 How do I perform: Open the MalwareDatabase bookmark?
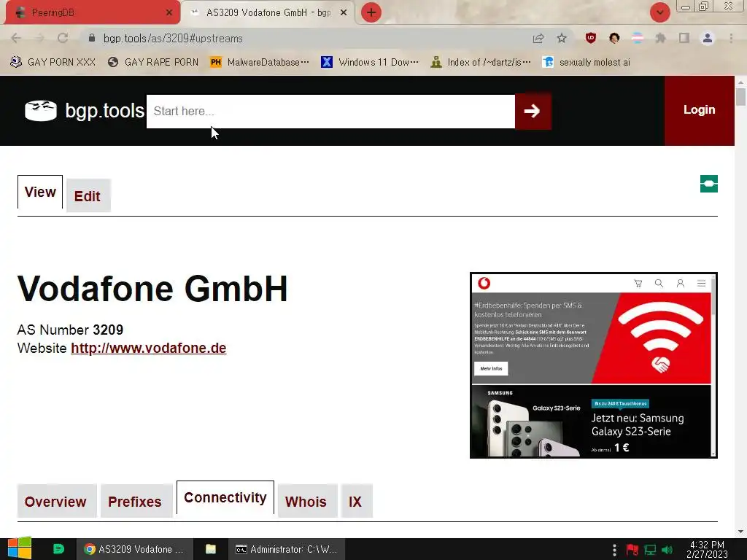(260, 63)
